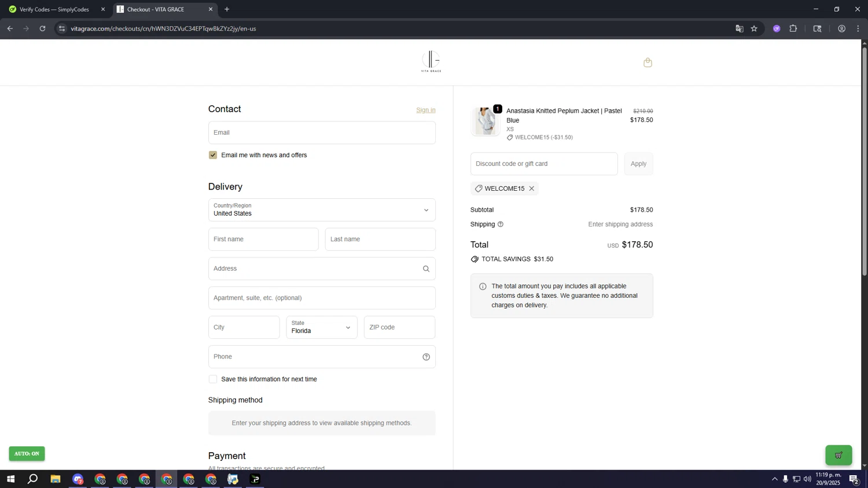Click the ZIP code field

coord(399,327)
